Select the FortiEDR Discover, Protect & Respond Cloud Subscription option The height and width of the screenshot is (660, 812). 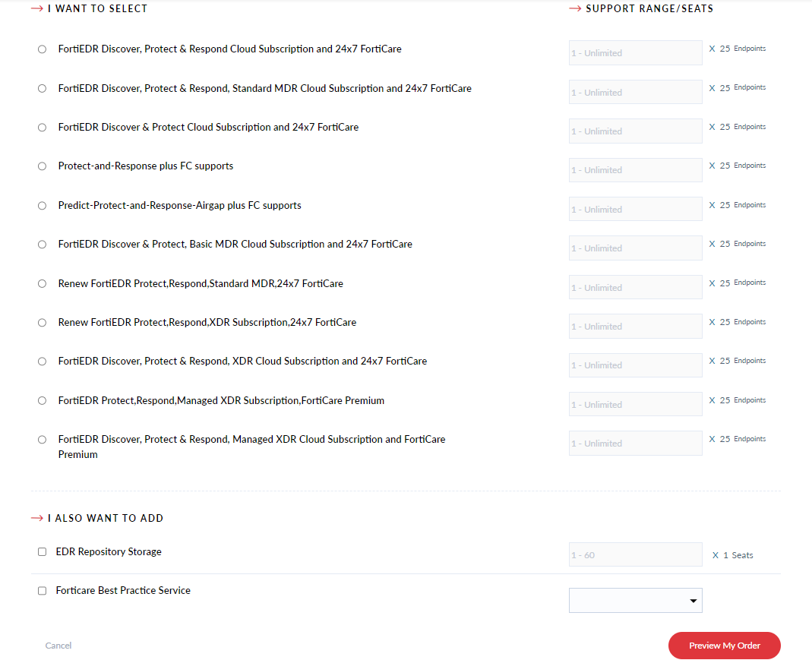coord(42,49)
